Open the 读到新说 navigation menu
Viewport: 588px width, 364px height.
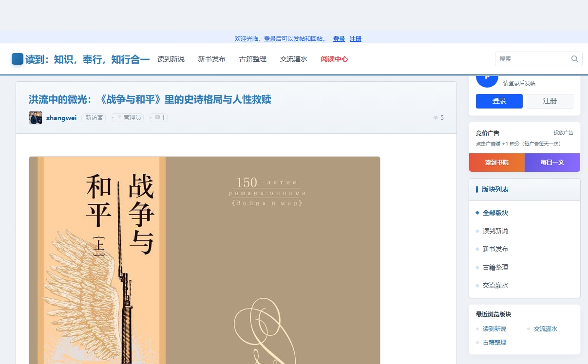pos(171,59)
